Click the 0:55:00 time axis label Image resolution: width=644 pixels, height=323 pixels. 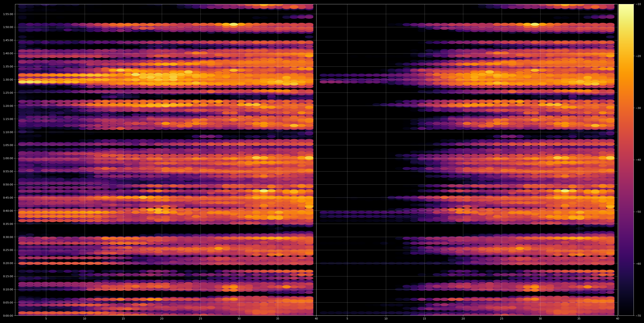(x=8, y=171)
